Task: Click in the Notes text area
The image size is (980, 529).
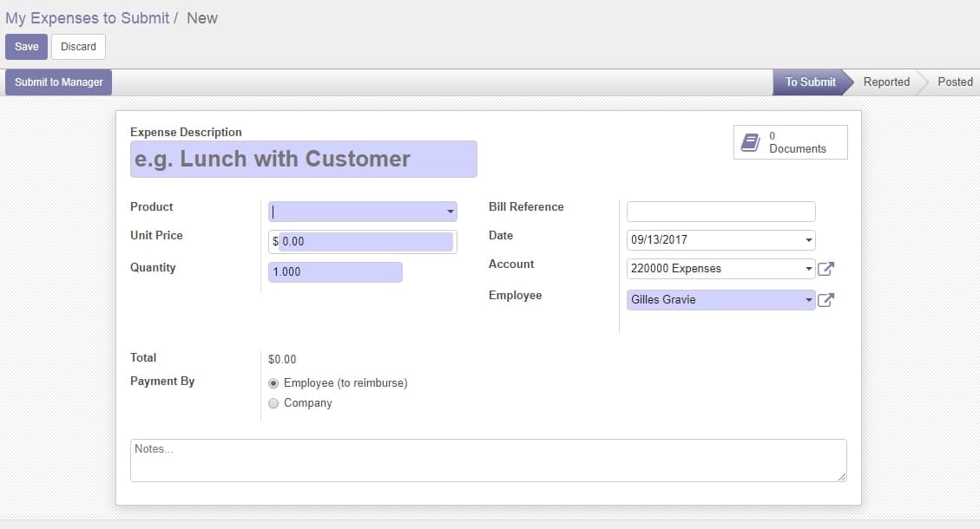Action: pyautogui.click(x=489, y=460)
